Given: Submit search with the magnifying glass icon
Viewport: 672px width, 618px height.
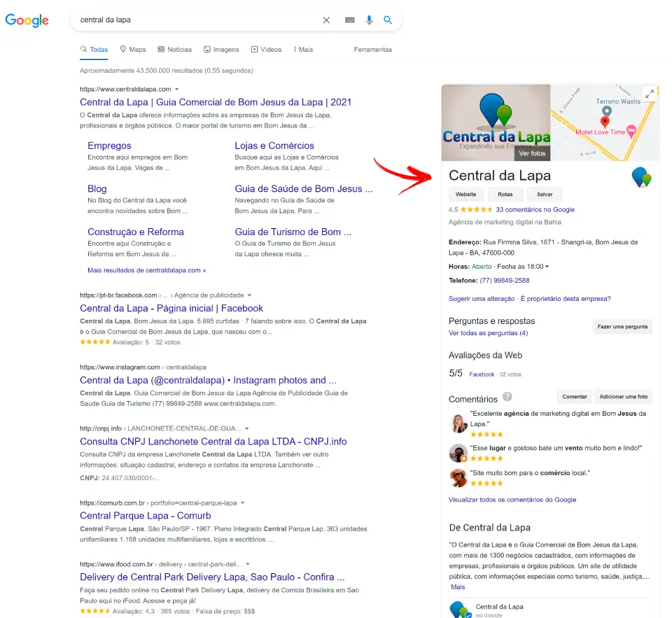Looking at the screenshot, I should click(388, 20).
